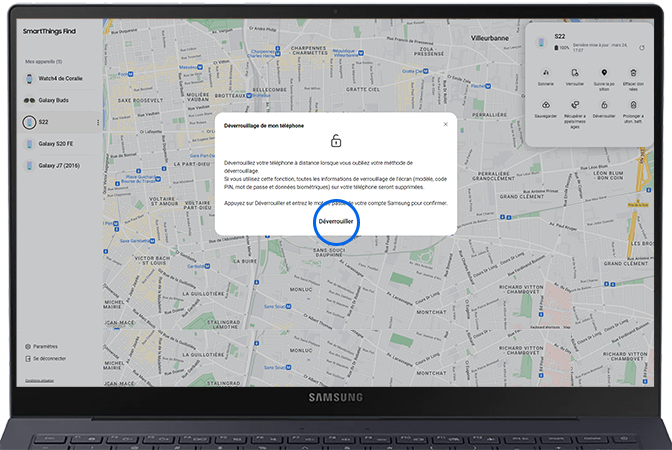672x450 pixels.
Task: Click the Sauvegarder cloud icon
Action: [x=546, y=105]
